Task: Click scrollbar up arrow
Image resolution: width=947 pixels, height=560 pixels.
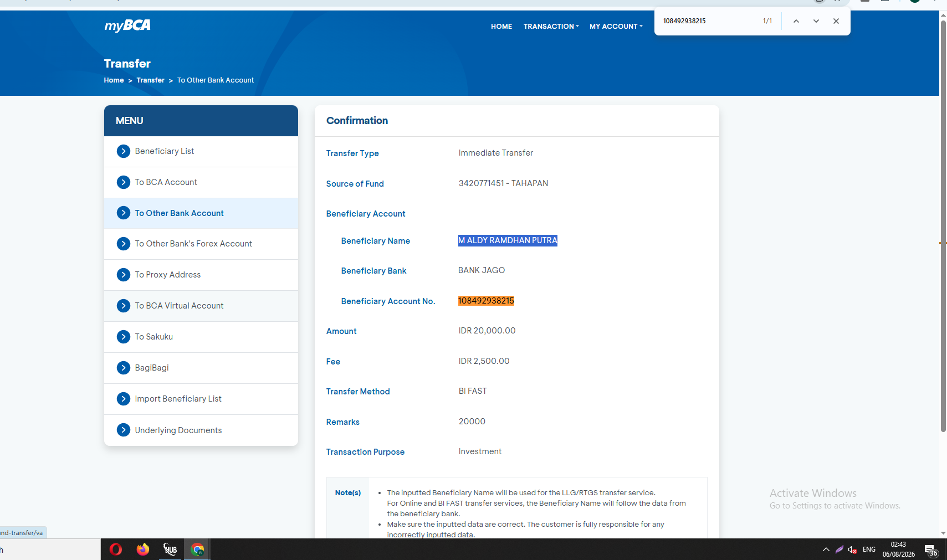Action: tap(943, 15)
